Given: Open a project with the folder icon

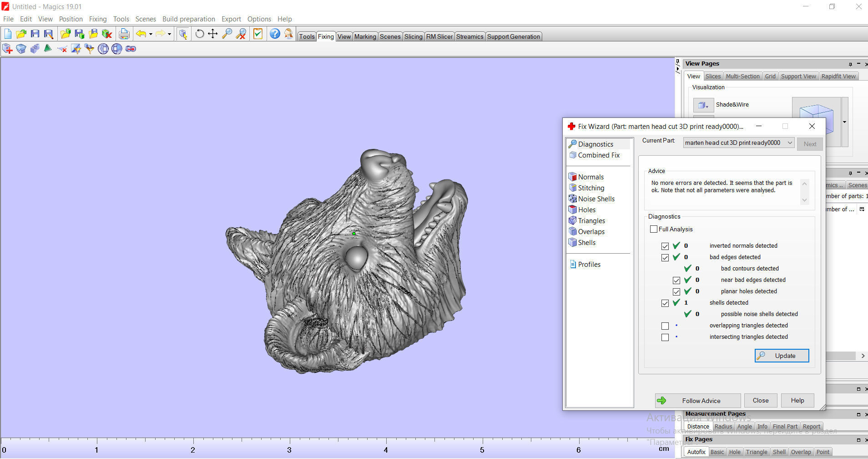Looking at the screenshot, I should pos(21,34).
